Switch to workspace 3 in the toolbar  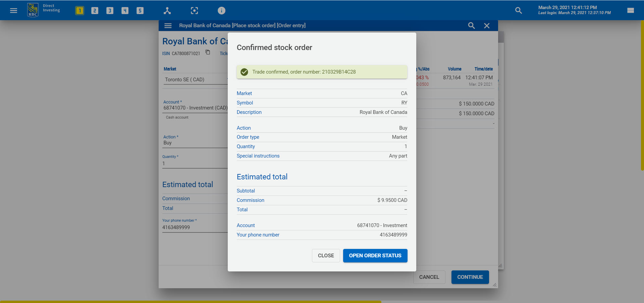pos(110,10)
